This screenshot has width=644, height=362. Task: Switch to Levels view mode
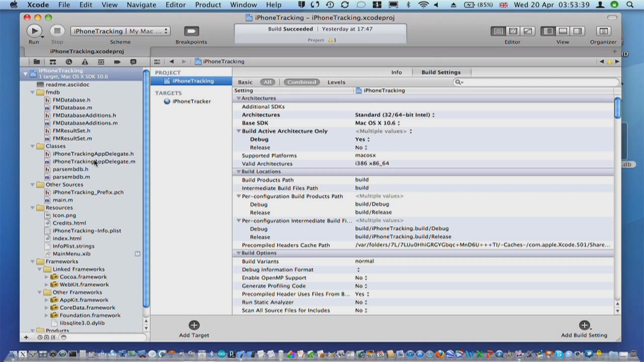(336, 82)
